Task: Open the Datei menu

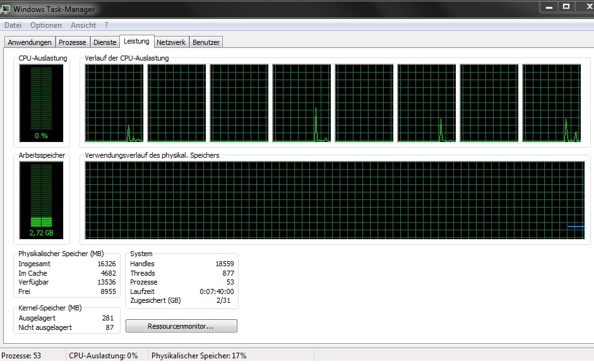Action: [x=13, y=25]
